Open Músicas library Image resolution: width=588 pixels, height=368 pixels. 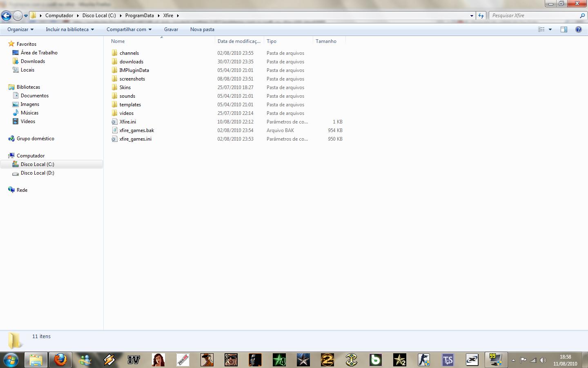tap(29, 113)
